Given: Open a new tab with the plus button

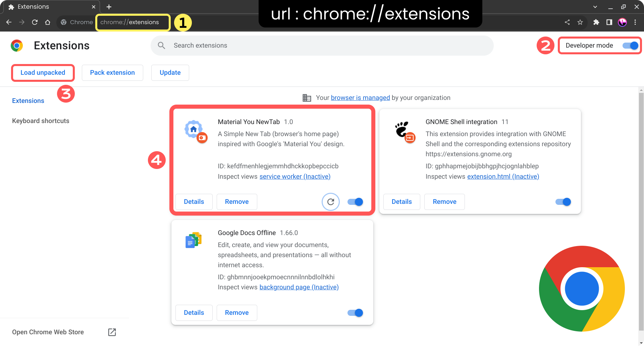Looking at the screenshot, I should (109, 7).
